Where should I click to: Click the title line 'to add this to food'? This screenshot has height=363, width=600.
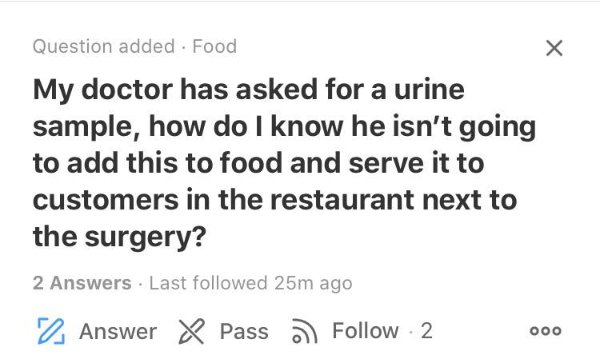tap(258, 163)
